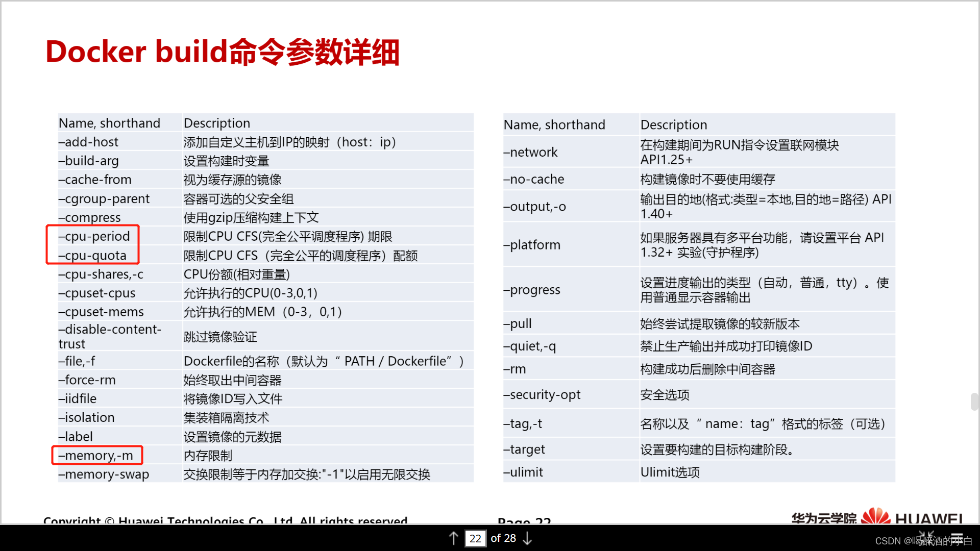The image size is (980, 551).
Task: Click the description '将镜像ID写入文件'
Action: (233, 398)
